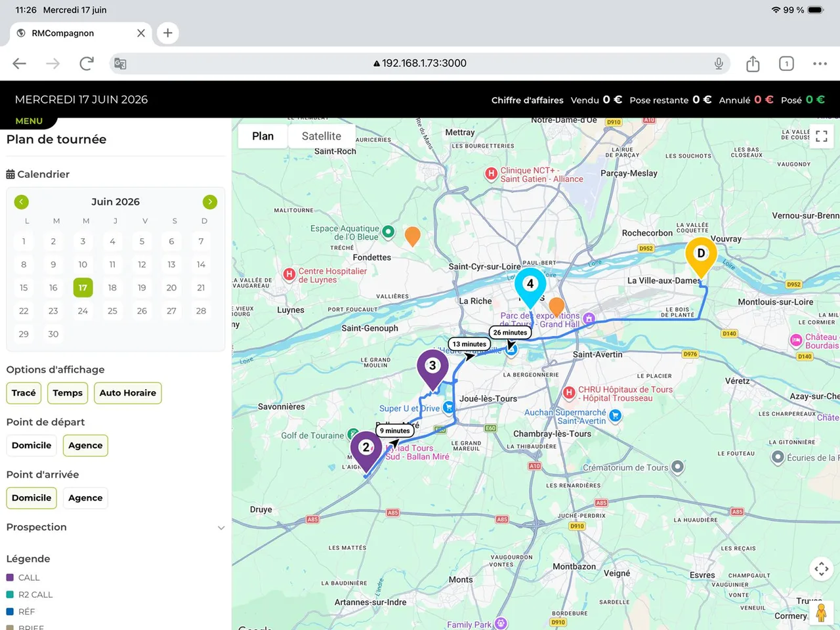The width and height of the screenshot is (840, 630).
Task: Switch map to Satellite view
Action: pos(322,136)
